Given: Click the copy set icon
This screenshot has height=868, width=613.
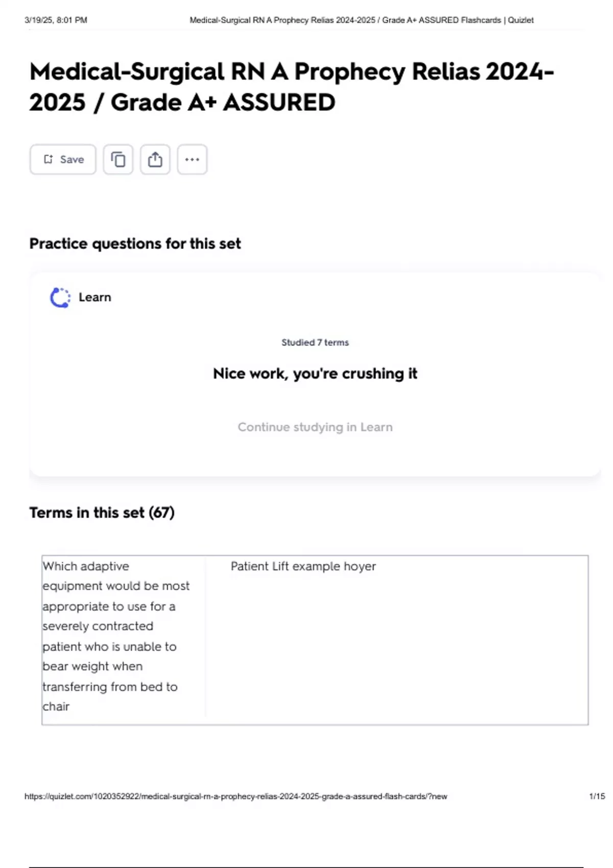Looking at the screenshot, I should [118, 159].
